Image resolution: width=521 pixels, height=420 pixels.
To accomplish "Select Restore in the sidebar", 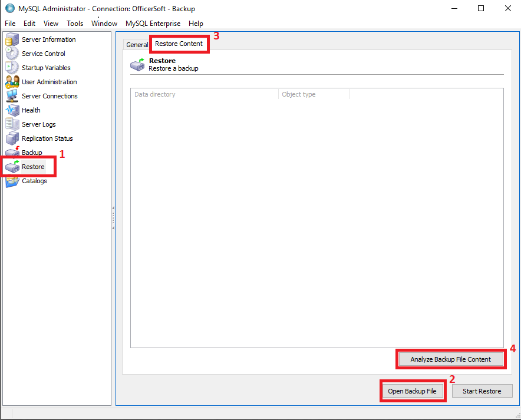I will (x=33, y=167).
